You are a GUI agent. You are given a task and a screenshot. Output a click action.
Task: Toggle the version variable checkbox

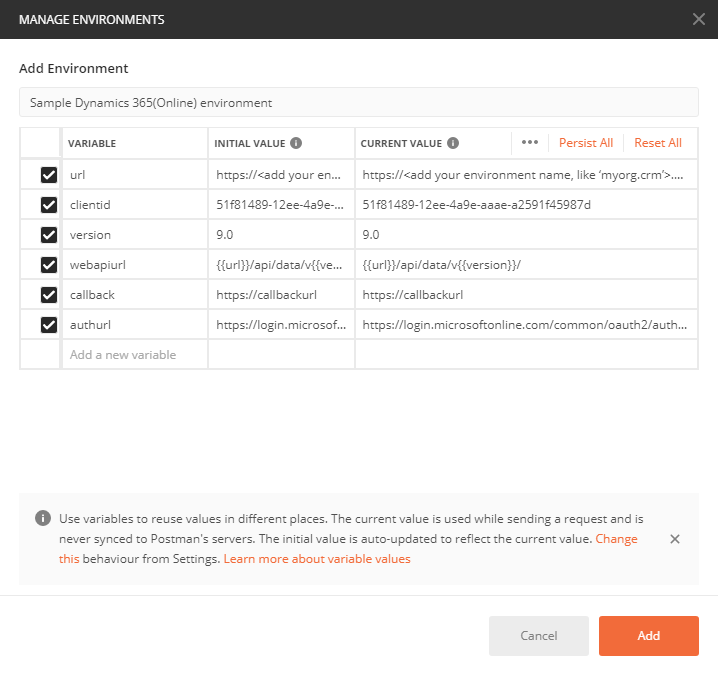coord(49,235)
